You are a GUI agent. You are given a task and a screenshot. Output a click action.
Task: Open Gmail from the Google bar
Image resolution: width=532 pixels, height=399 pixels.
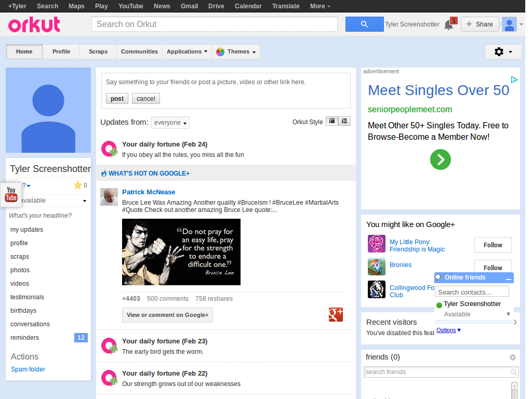pos(189,6)
